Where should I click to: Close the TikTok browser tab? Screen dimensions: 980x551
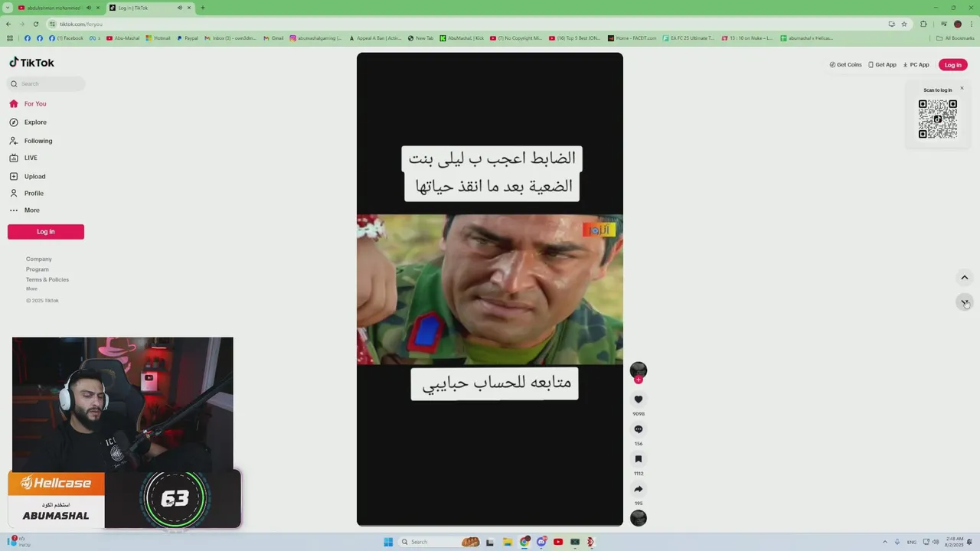(189, 8)
